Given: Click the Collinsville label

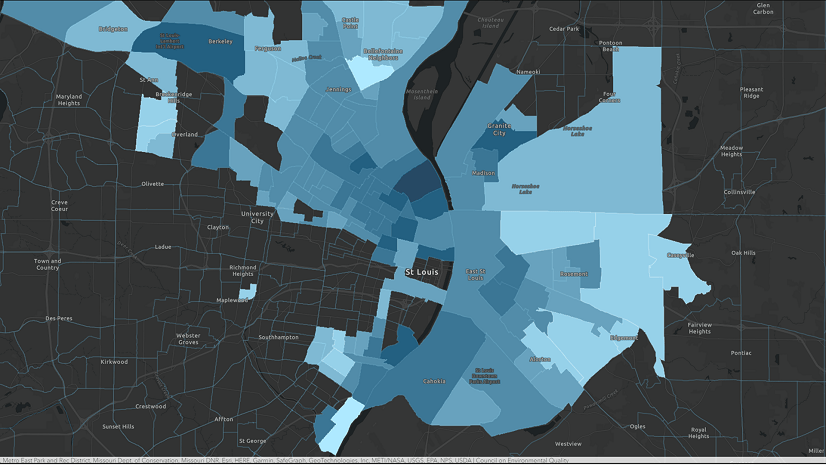Looking at the screenshot, I should click(x=739, y=192).
